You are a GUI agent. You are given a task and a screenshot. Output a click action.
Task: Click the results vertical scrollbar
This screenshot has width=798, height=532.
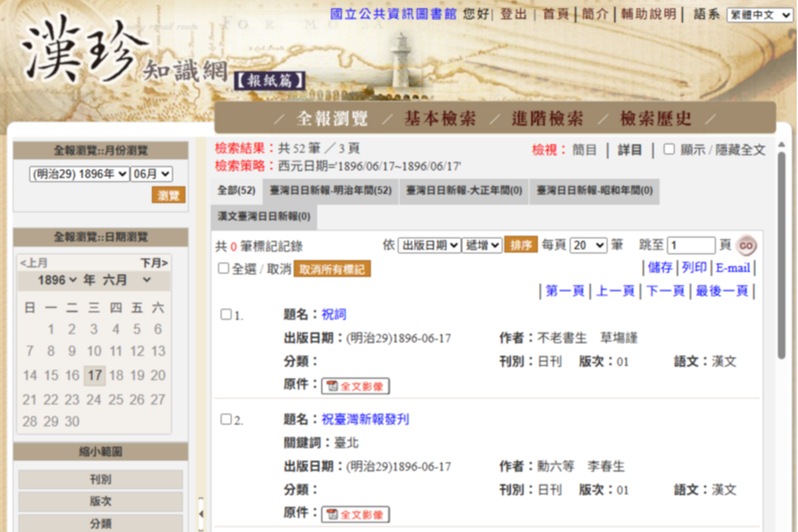point(782,254)
